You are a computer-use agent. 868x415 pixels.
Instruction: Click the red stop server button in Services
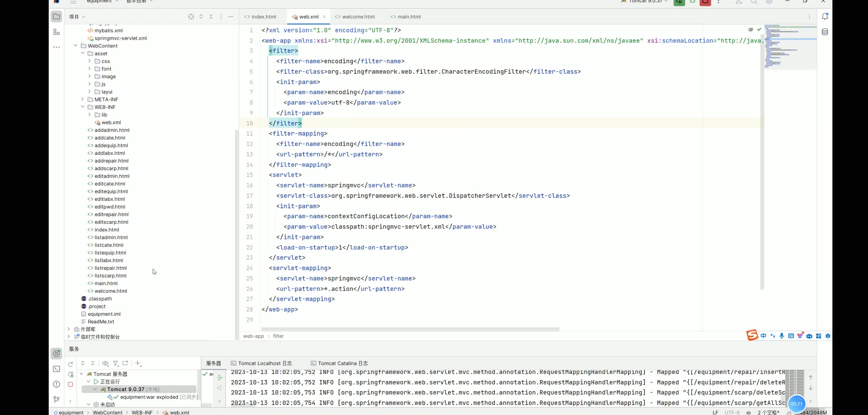click(x=70, y=384)
